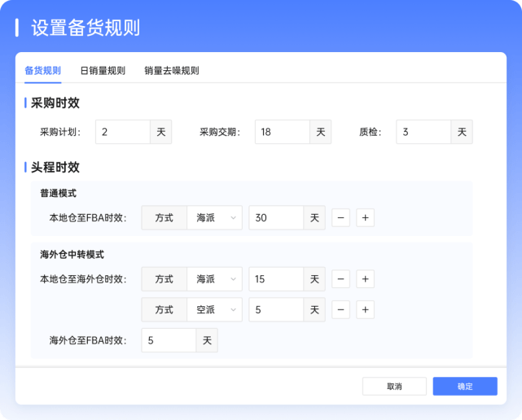Confirm with the 确定 button
The image size is (522, 420).
pyautogui.click(x=465, y=386)
